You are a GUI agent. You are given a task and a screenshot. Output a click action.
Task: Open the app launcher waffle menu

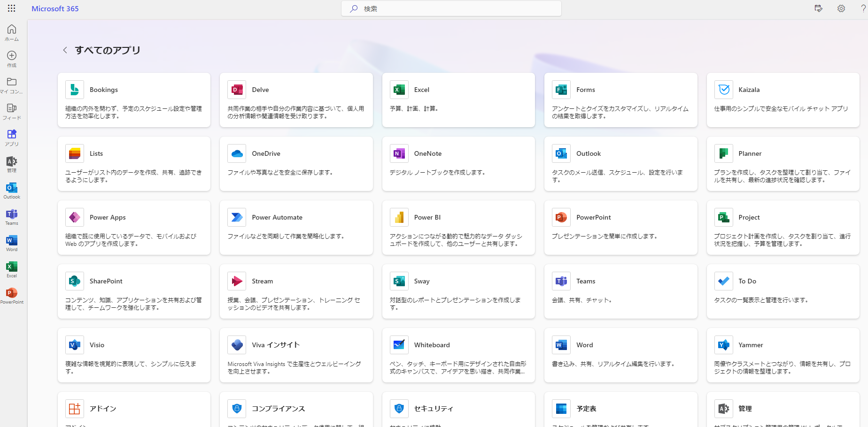pos(12,8)
